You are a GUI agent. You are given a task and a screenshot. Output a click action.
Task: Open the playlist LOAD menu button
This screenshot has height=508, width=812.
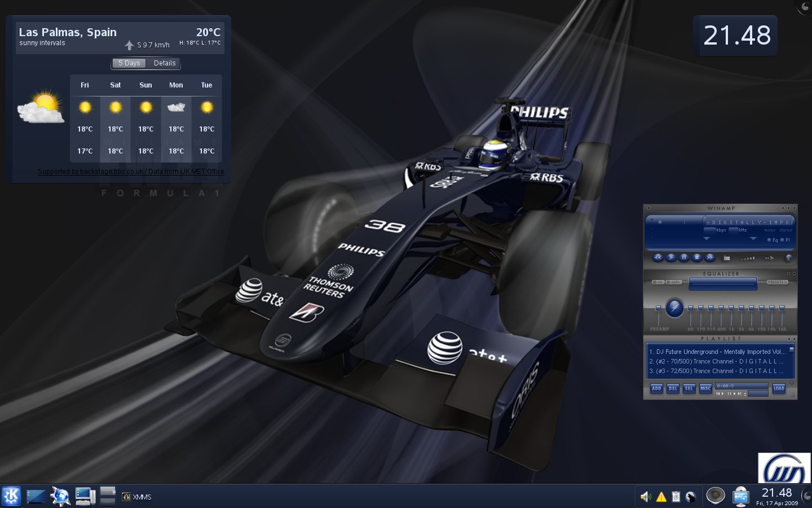click(779, 388)
